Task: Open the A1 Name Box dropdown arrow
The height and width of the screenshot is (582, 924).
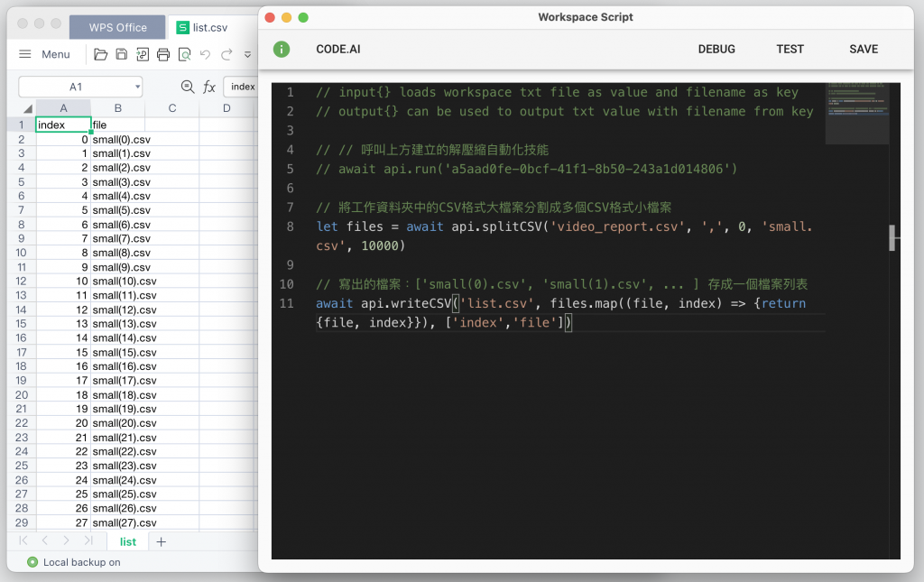Action: [x=137, y=88]
